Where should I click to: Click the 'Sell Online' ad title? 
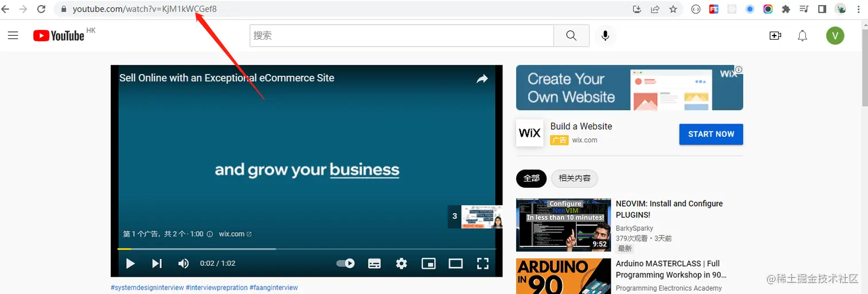click(227, 78)
